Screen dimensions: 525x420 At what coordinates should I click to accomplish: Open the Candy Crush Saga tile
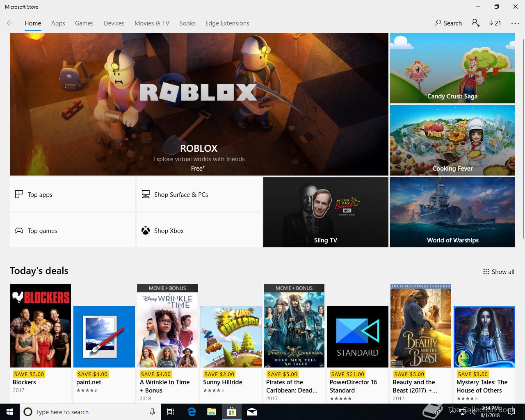(x=452, y=68)
